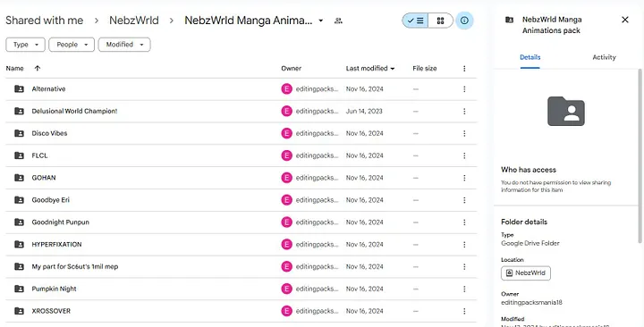The image size is (644, 327).
Task: Open the Modified filter dropdown
Action: tap(124, 45)
